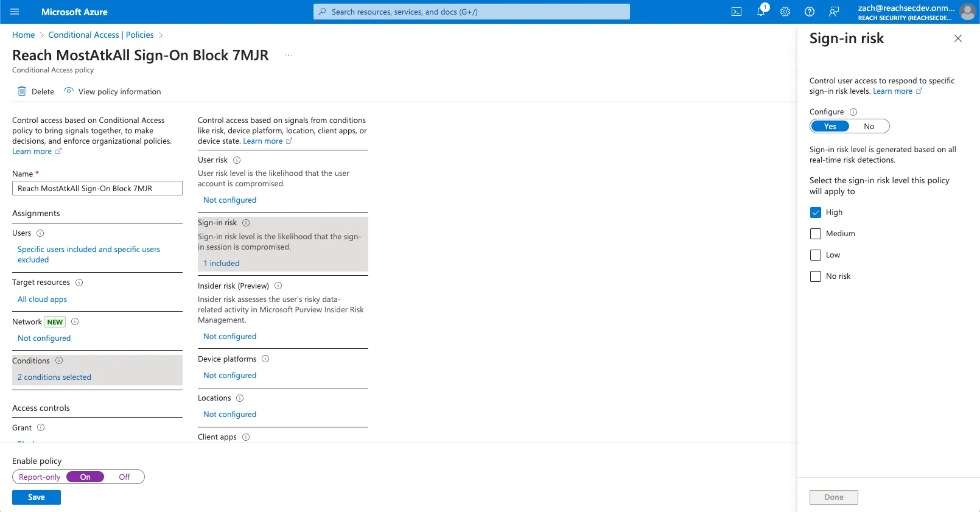Close the Sign-in risk panel
980x512 pixels.
(958, 38)
